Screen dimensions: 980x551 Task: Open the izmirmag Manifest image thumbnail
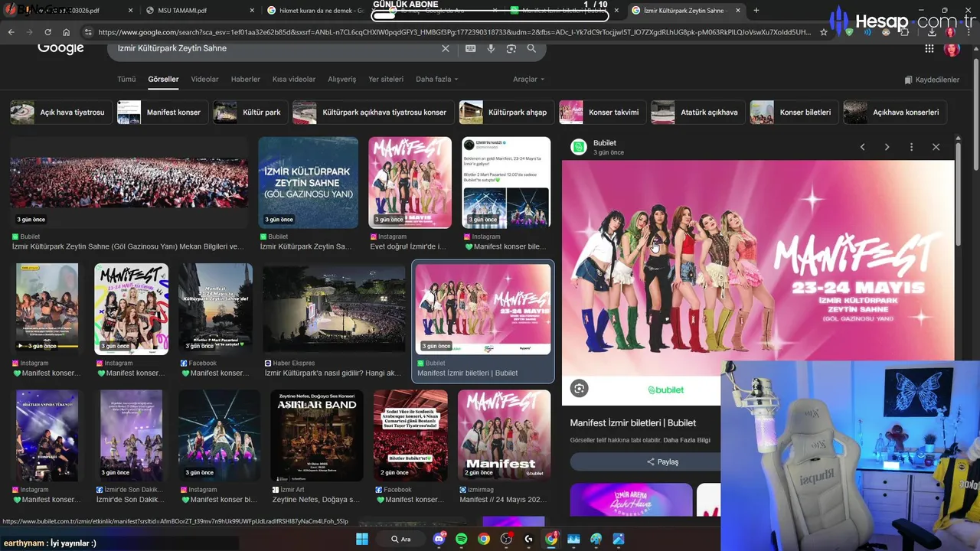pyautogui.click(x=504, y=435)
